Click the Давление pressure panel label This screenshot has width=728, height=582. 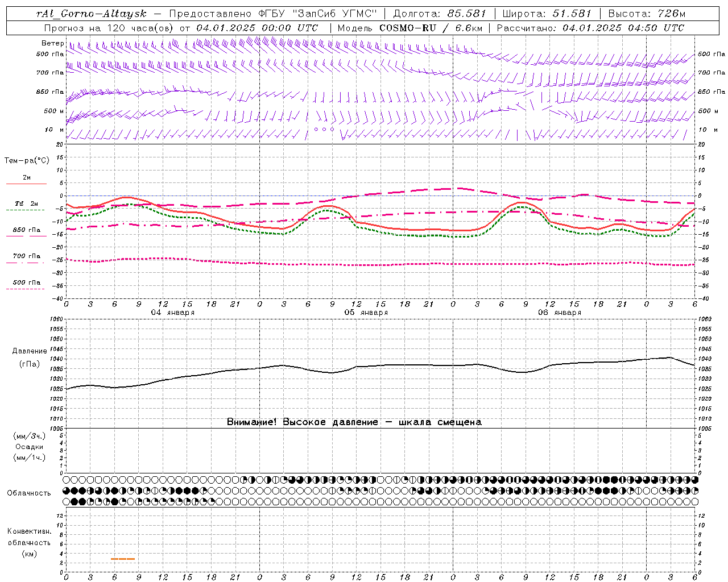(30, 351)
